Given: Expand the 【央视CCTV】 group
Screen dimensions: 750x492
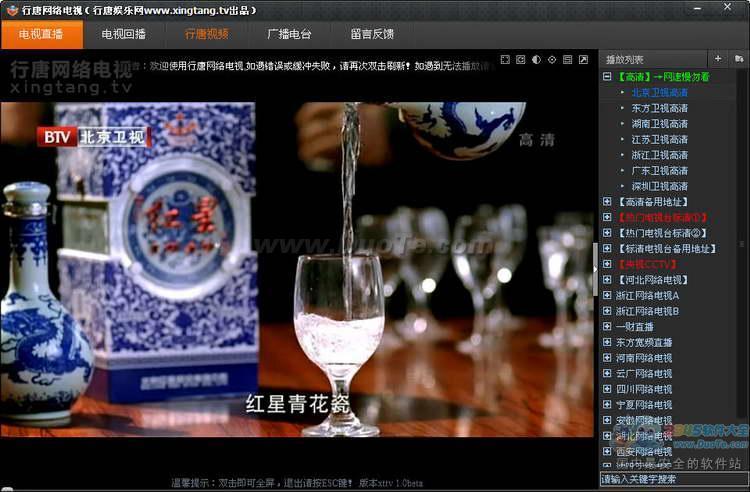Looking at the screenshot, I should tap(607, 264).
